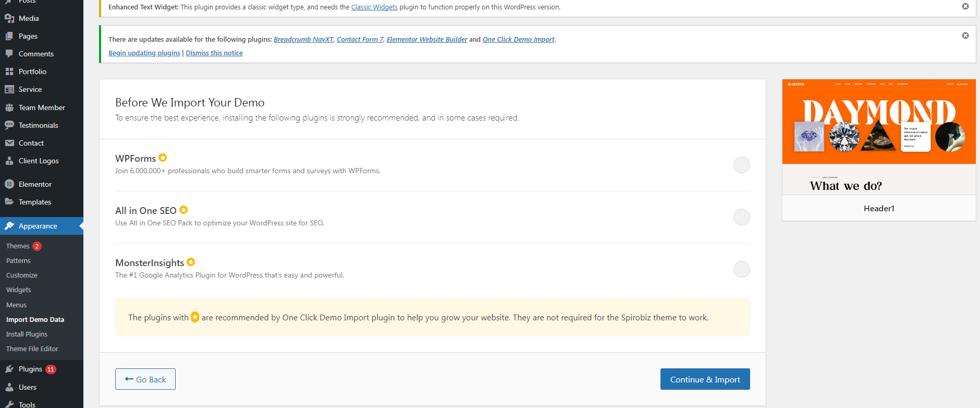Click the Elementor icon in sidebar

click(9, 184)
